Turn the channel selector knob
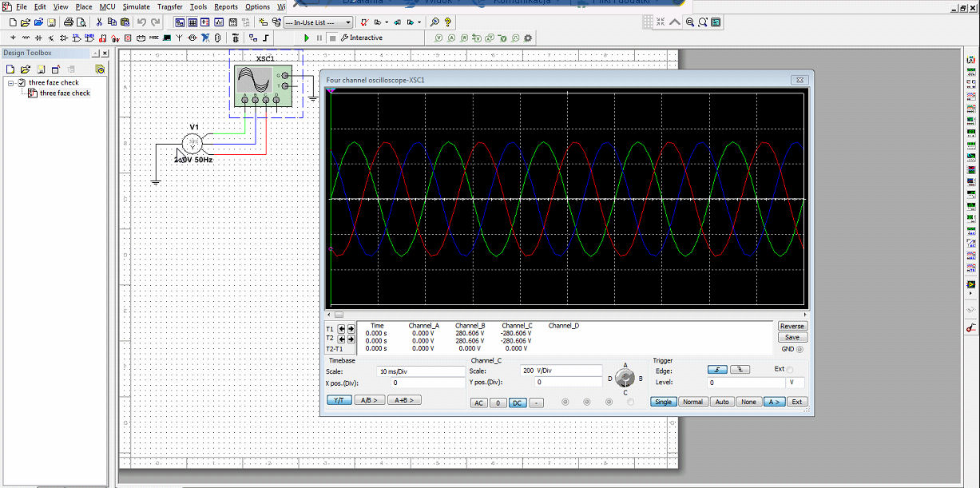This screenshot has height=488, width=980. (x=626, y=378)
